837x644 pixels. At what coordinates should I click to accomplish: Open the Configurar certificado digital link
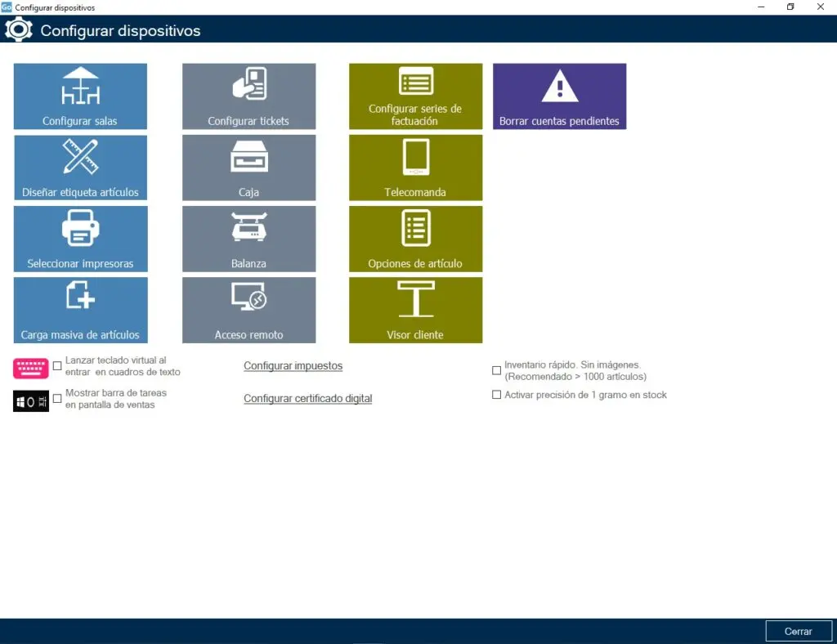308,399
